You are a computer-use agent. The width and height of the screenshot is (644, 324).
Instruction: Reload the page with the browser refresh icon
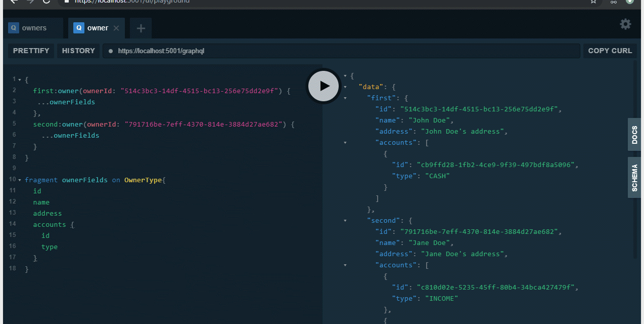point(47,2)
